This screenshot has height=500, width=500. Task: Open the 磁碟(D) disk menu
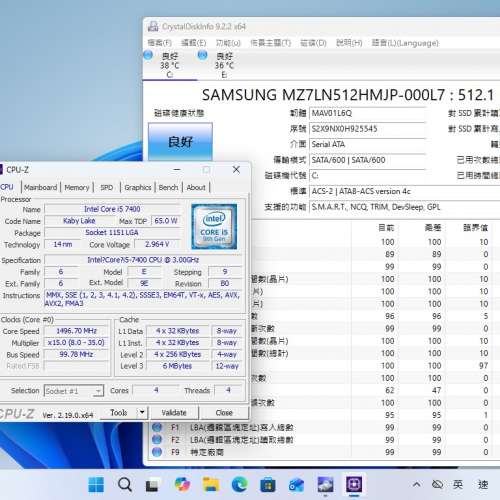[313, 43]
